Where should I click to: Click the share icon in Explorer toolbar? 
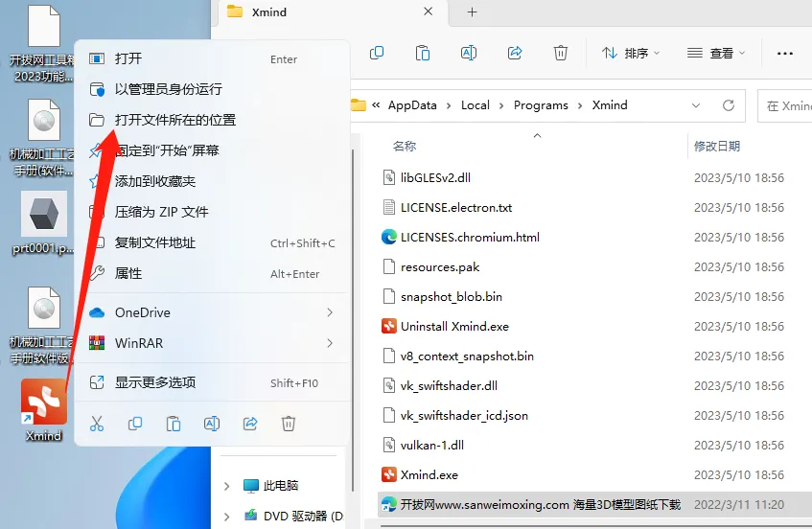click(515, 53)
